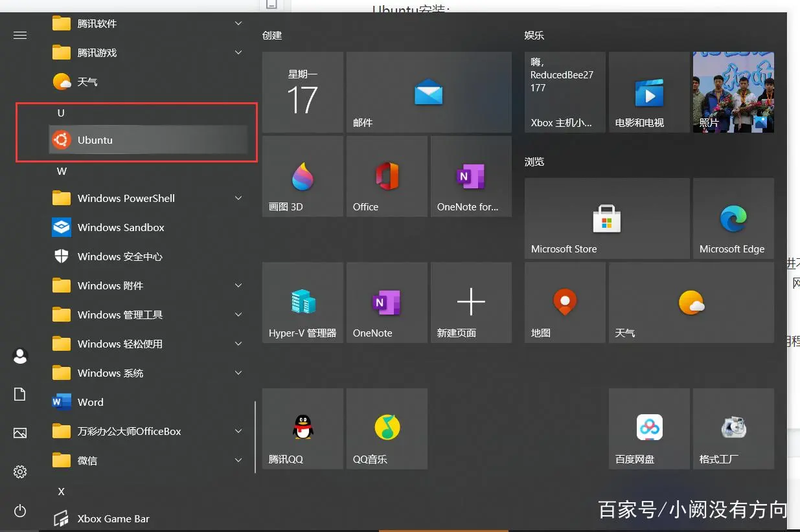Open the 天气 weather tile
800x532 pixels.
tap(691, 302)
